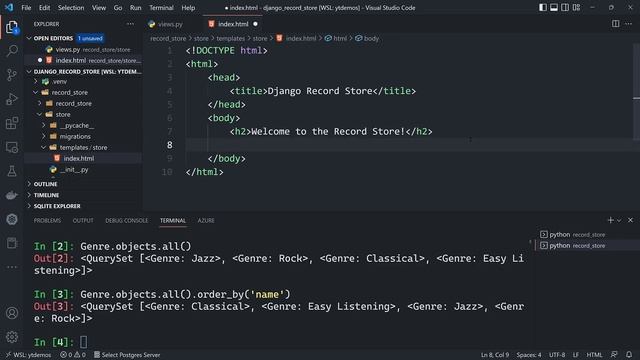Switch to the Problems panel tab
Viewport: 640px width, 360px height.
[x=47, y=220]
